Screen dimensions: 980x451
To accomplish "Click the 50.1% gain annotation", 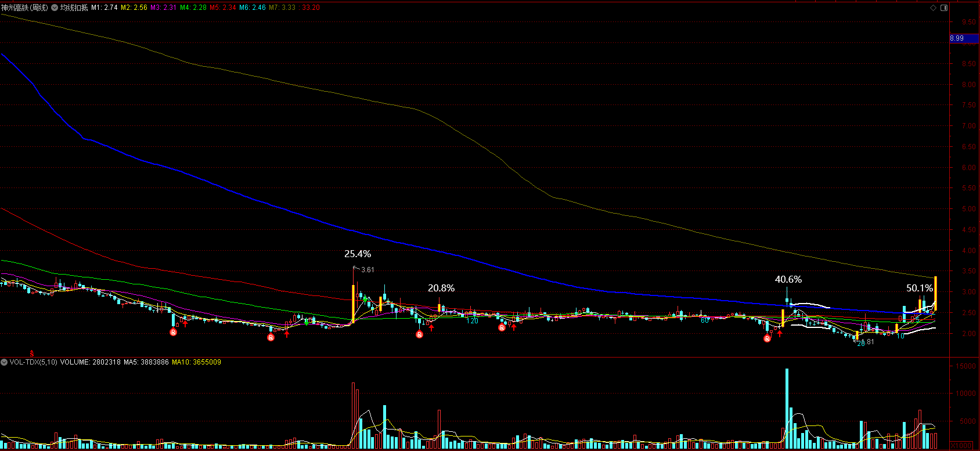I will [919, 288].
